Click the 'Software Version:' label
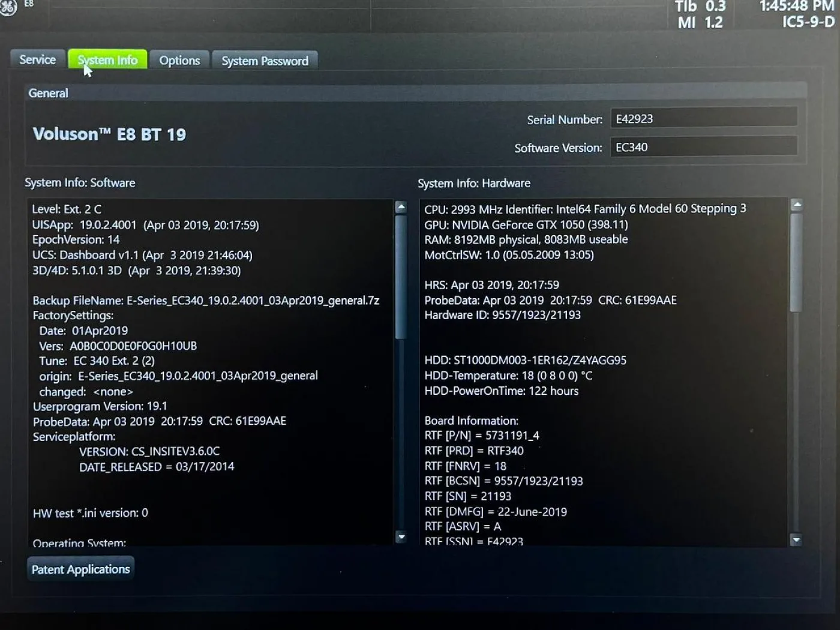This screenshot has width=840, height=630. (558, 148)
